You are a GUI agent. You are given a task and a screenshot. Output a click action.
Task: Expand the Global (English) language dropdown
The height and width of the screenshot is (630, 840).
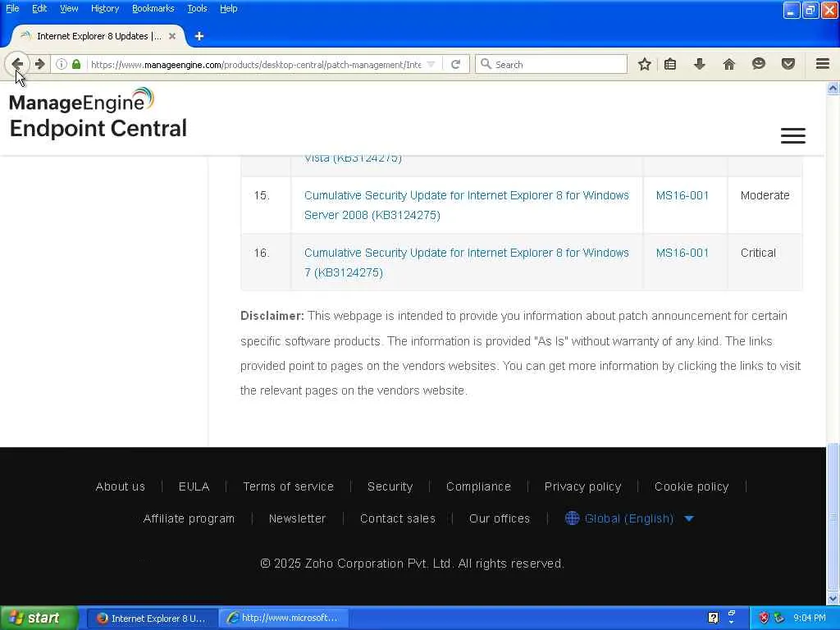pos(689,518)
